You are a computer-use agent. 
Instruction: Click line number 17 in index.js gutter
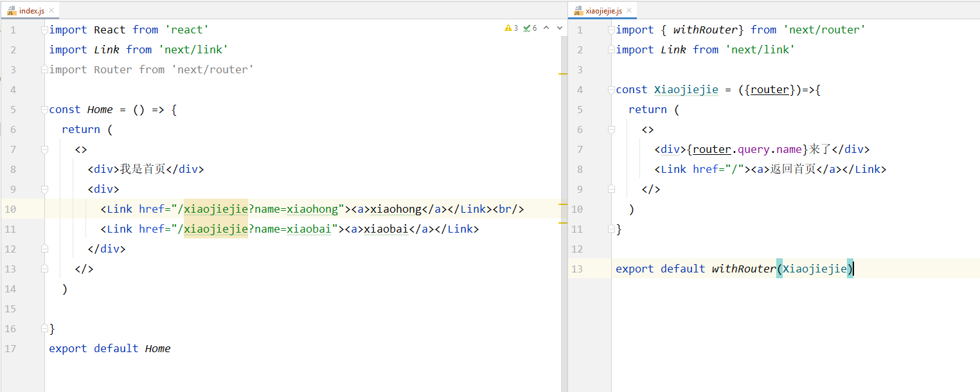(x=10, y=348)
